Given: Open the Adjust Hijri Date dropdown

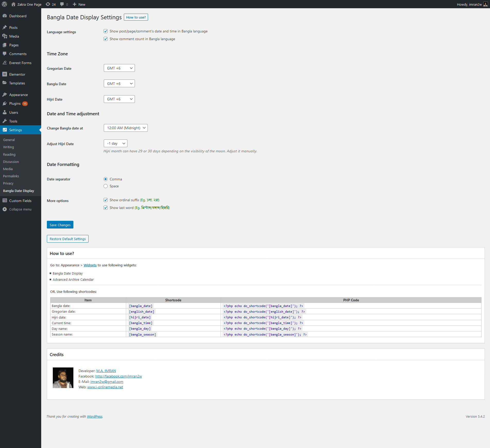Looking at the screenshot, I should 116,143.
